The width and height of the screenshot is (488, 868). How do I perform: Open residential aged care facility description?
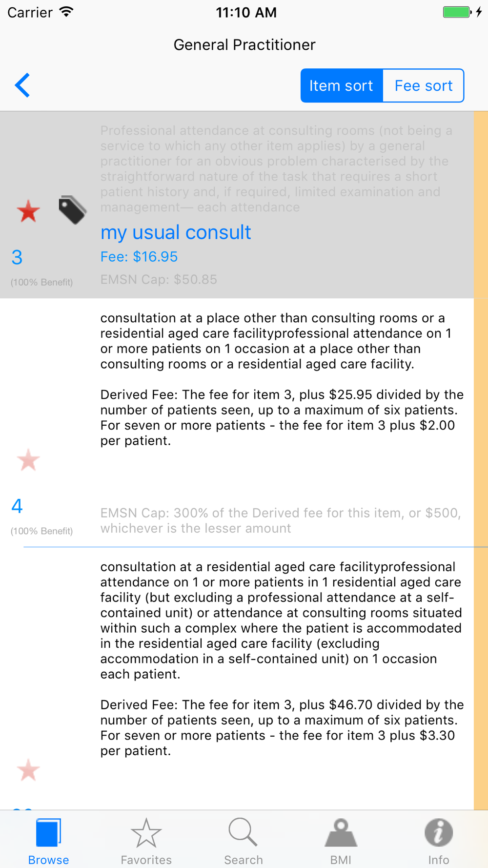pos(281,620)
